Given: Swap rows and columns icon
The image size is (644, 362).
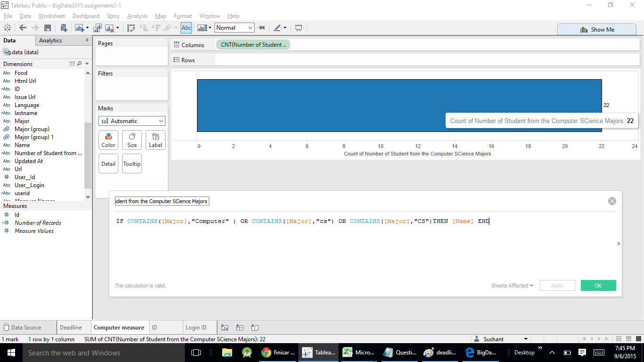Looking at the screenshot, I should click(x=132, y=28).
